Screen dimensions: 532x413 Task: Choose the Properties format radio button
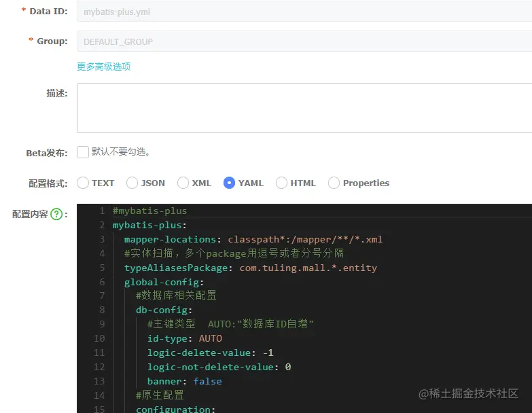click(x=334, y=183)
